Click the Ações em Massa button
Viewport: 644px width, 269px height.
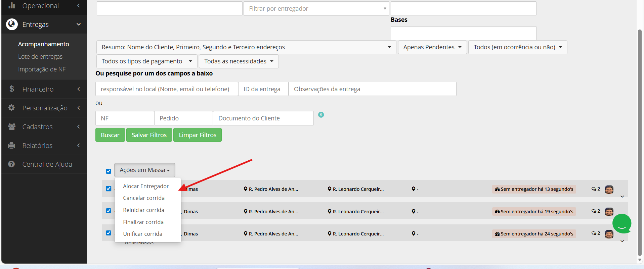(x=145, y=170)
